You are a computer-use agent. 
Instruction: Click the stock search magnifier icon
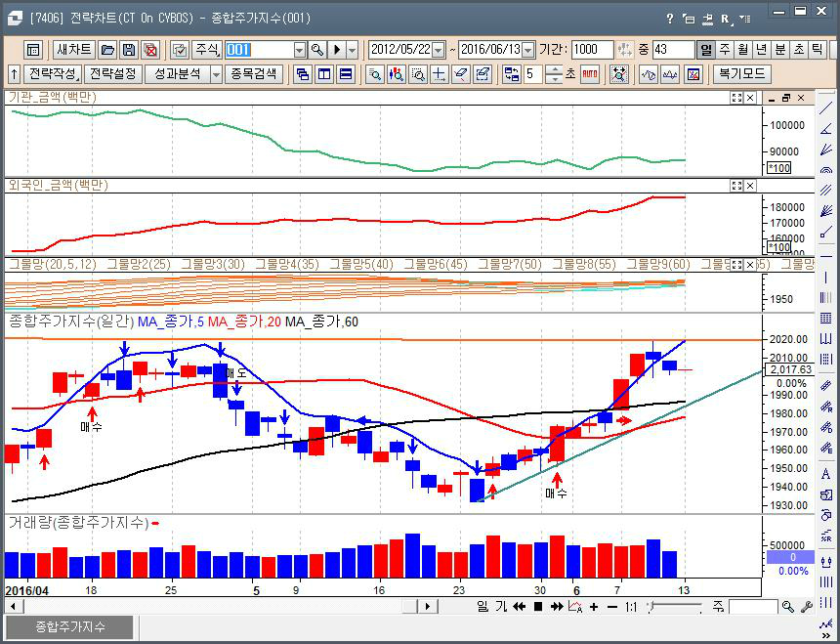[x=317, y=50]
